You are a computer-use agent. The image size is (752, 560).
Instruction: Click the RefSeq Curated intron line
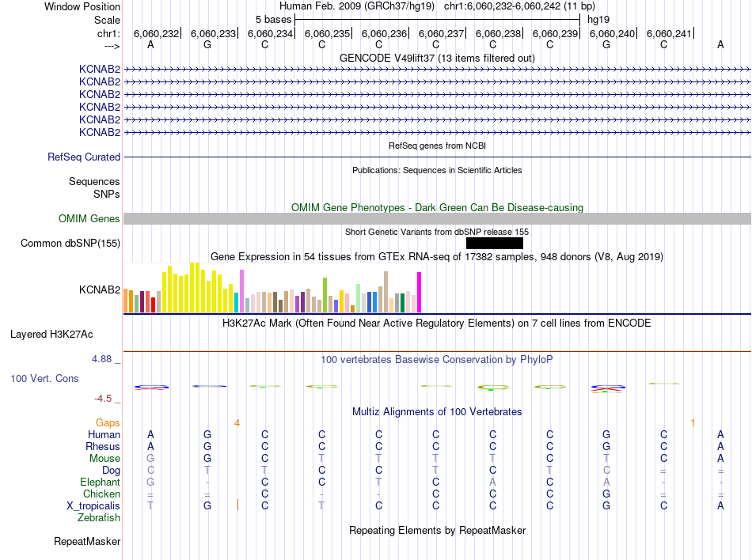pos(437,157)
